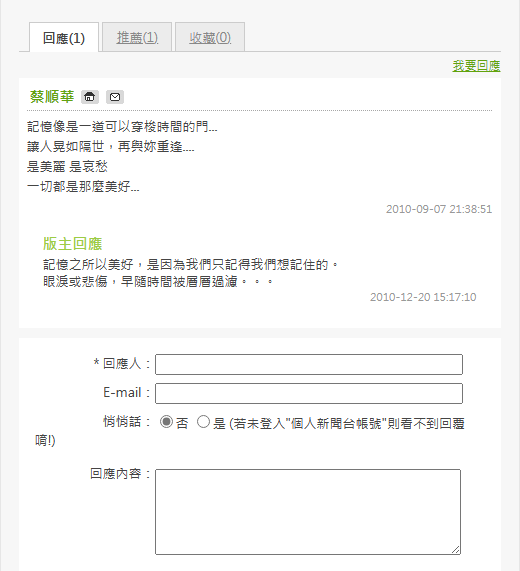The width and height of the screenshot is (520, 571).
Task: Click the envelope mail icon beside 蔡順華
Action: click(115, 97)
